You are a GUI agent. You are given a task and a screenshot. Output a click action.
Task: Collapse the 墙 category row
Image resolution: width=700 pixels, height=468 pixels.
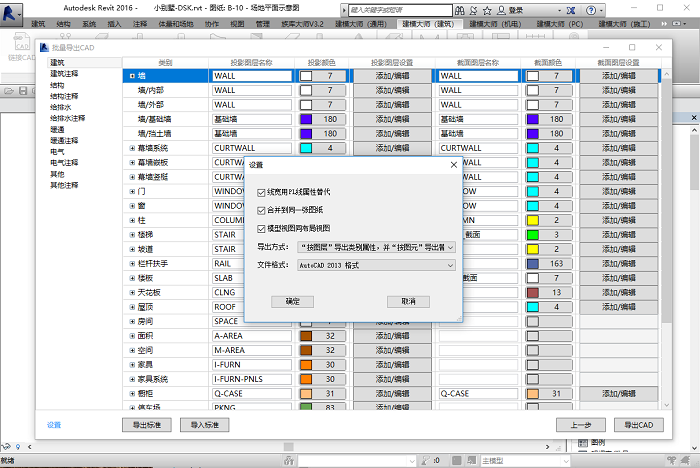(x=132, y=76)
